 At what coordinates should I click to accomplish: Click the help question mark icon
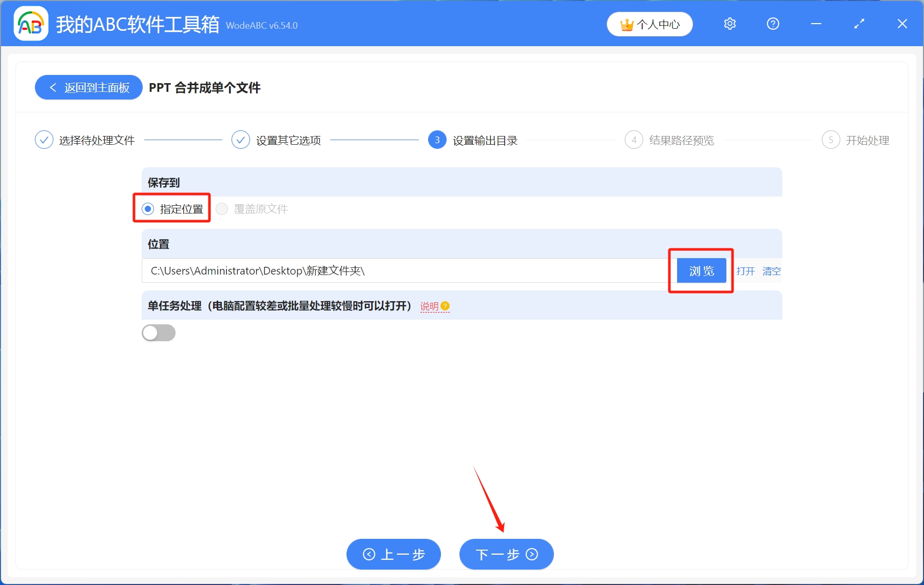coord(773,24)
